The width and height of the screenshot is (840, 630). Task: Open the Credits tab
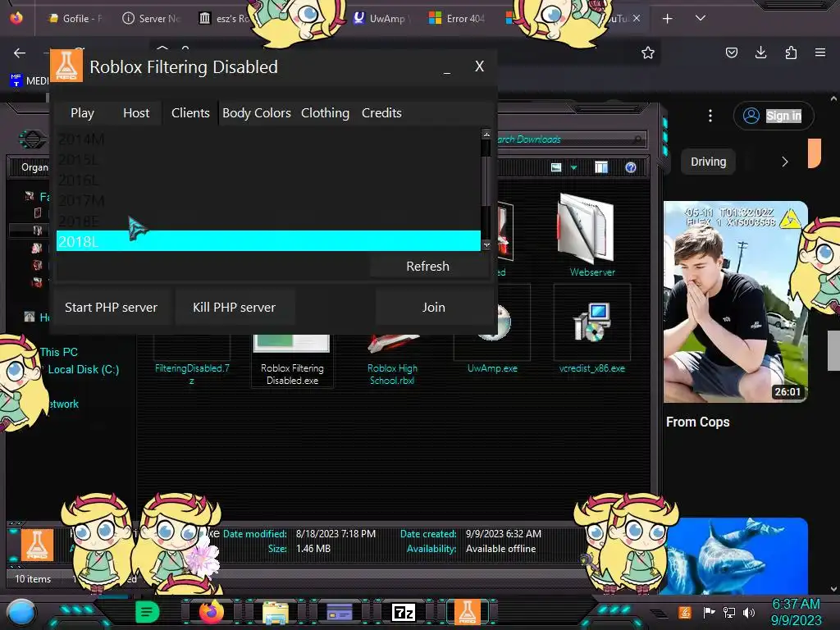click(381, 113)
